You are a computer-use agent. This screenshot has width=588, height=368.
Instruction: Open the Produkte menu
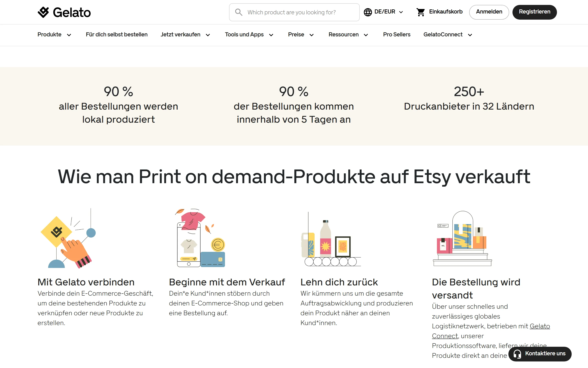pyautogui.click(x=49, y=35)
